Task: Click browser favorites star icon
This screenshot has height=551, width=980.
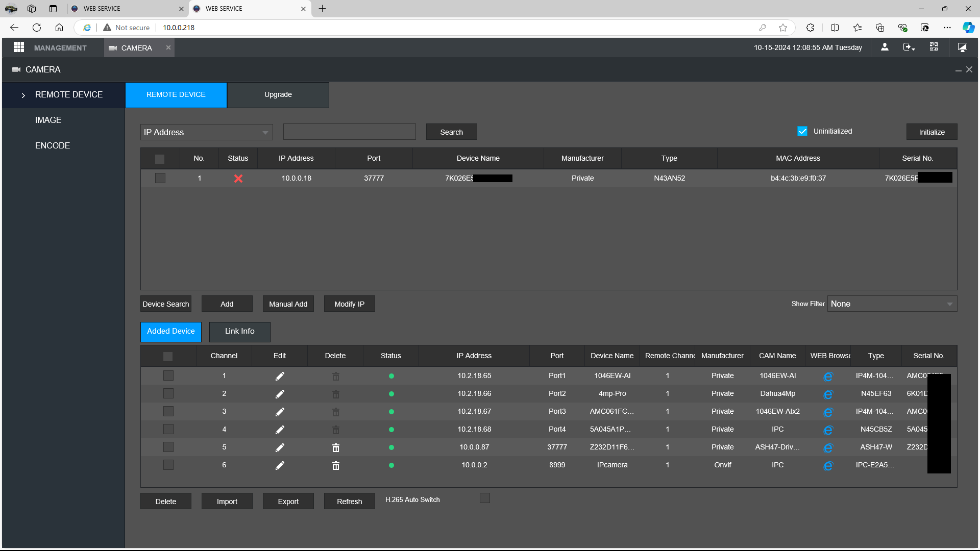Action: click(x=783, y=28)
